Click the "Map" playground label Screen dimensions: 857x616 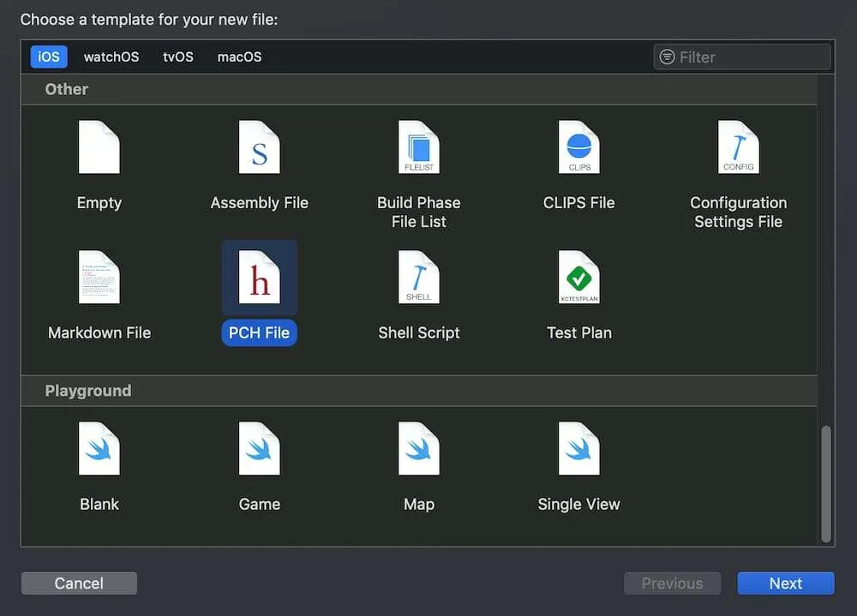tap(419, 504)
